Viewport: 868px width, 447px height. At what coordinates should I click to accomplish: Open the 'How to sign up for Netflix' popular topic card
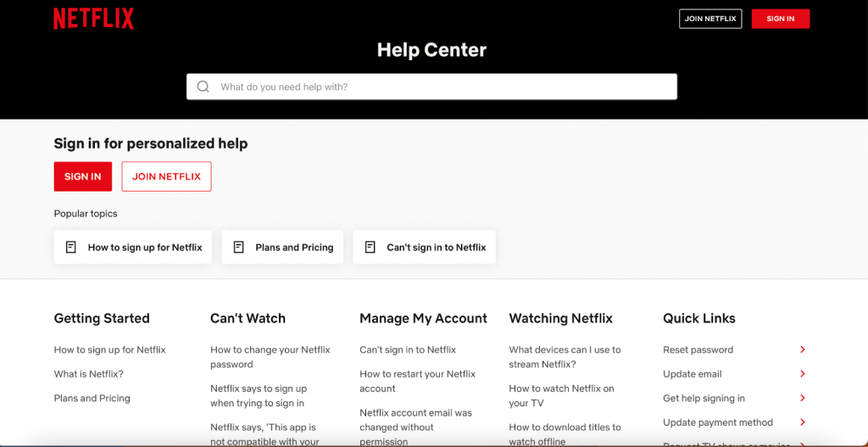[133, 247]
